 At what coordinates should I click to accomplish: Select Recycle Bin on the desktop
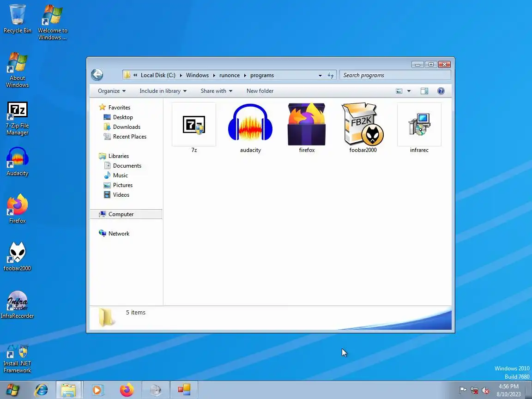click(x=17, y=19)
